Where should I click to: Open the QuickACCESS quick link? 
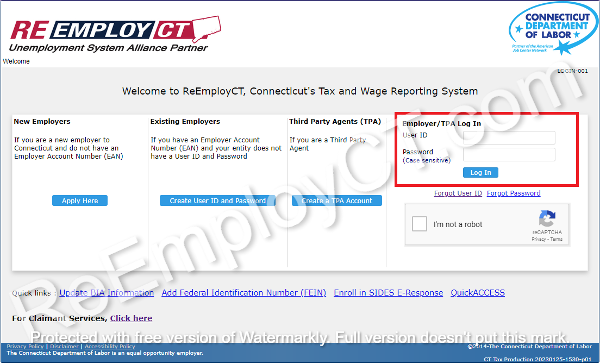pos(477,292)
